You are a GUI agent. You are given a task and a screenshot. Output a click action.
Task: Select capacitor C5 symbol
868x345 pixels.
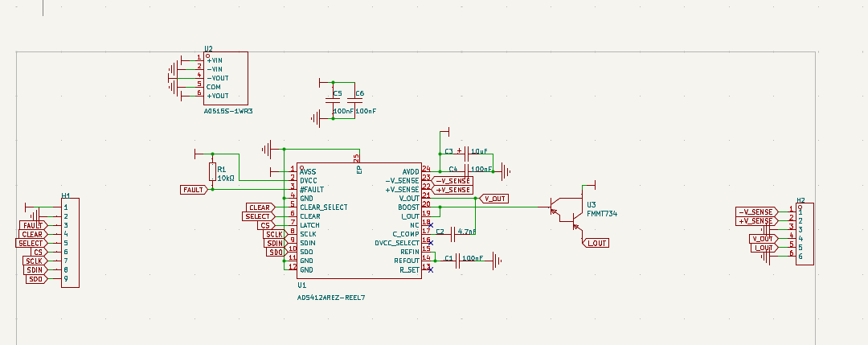[334, 101]
